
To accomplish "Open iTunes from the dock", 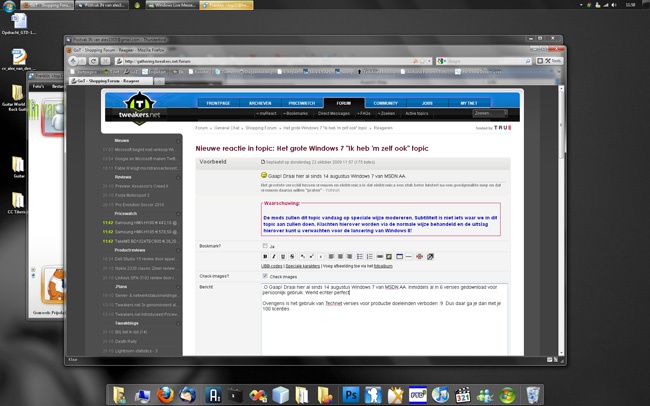I will click(x=440, y=395).
